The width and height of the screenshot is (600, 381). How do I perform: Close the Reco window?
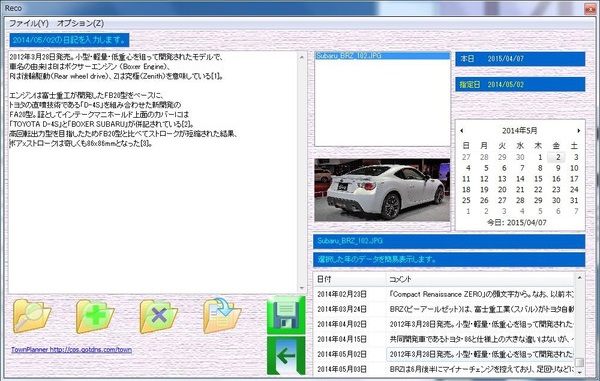[x=591, y=8]
